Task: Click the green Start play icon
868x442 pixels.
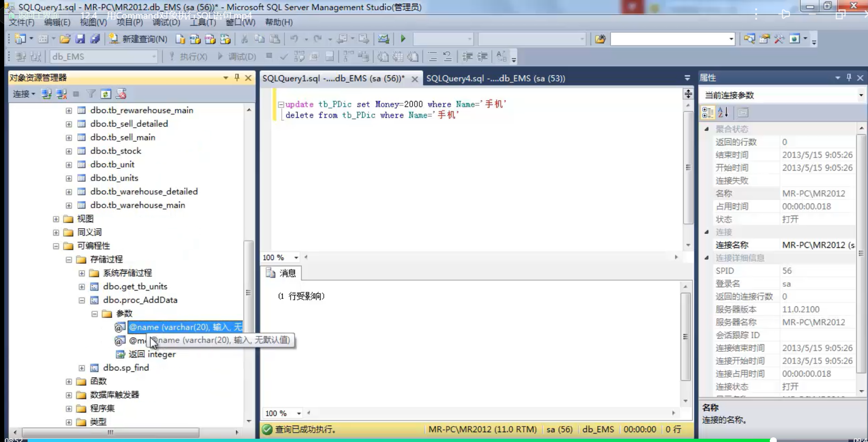Action: pos(403,39)
